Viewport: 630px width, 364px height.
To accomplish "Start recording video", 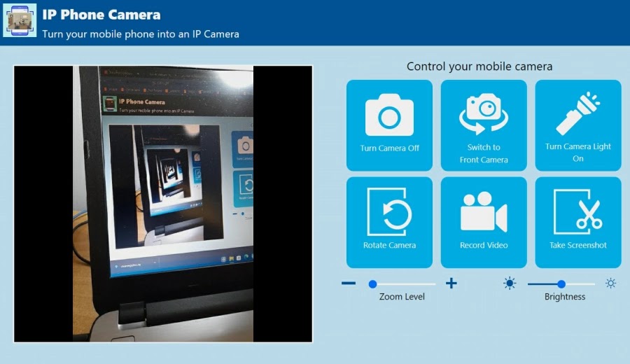I will pos(484,222).
